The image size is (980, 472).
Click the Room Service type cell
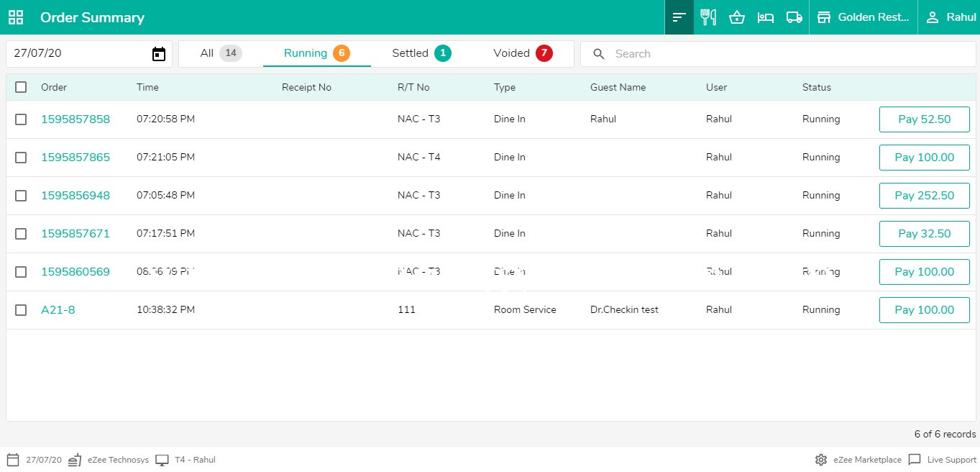point(525,310)
